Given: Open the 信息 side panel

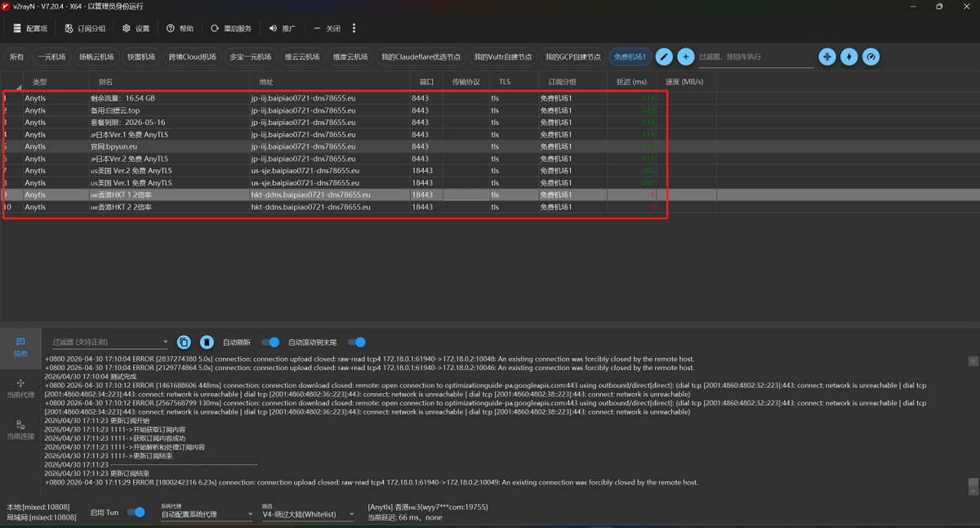Looking at the screenshot, I should (20, 347).
